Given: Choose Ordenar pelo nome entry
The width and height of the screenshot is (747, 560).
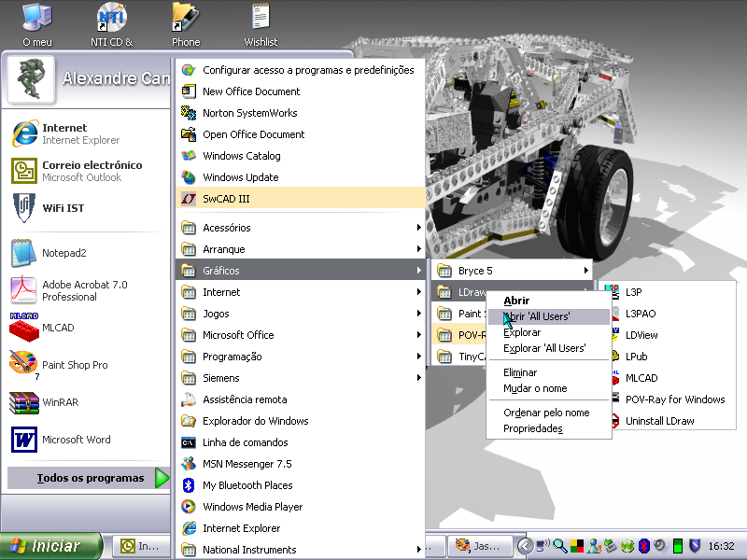Looking at the screenshot, I should coord(549,413).
